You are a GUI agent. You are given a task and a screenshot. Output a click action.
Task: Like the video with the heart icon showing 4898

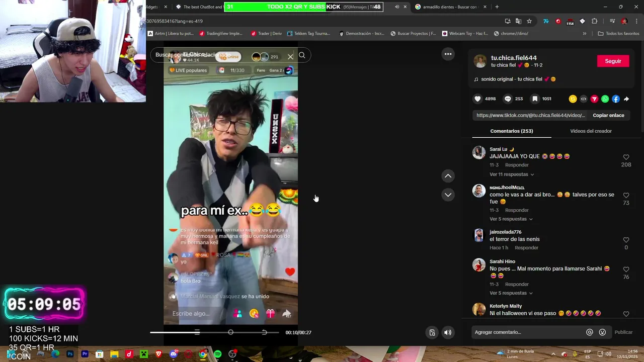[x=478, y=99]
